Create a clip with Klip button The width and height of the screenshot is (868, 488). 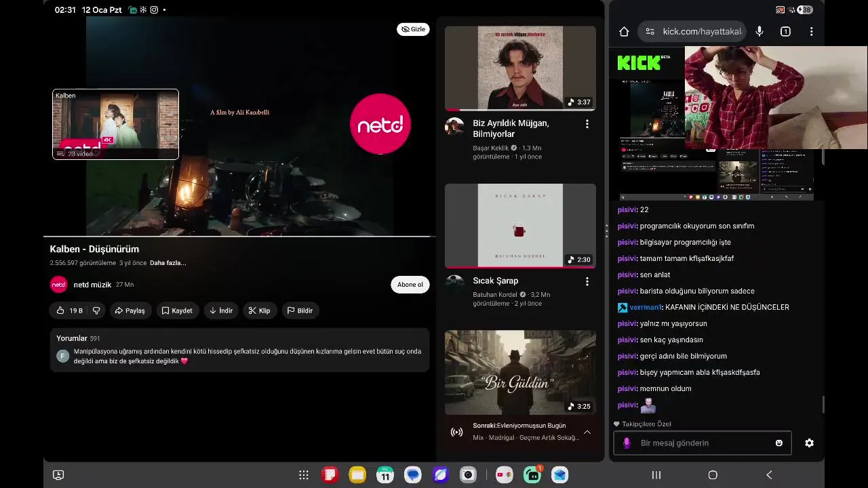coord(259,310)
